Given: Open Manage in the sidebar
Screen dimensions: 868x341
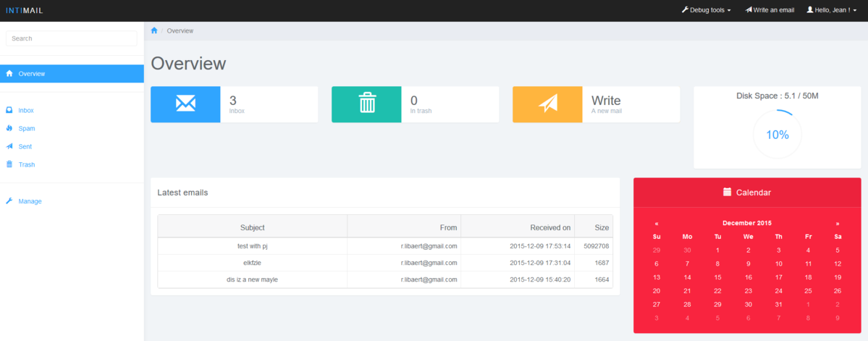Looking at the screenshot, I should tap(30, 201).
